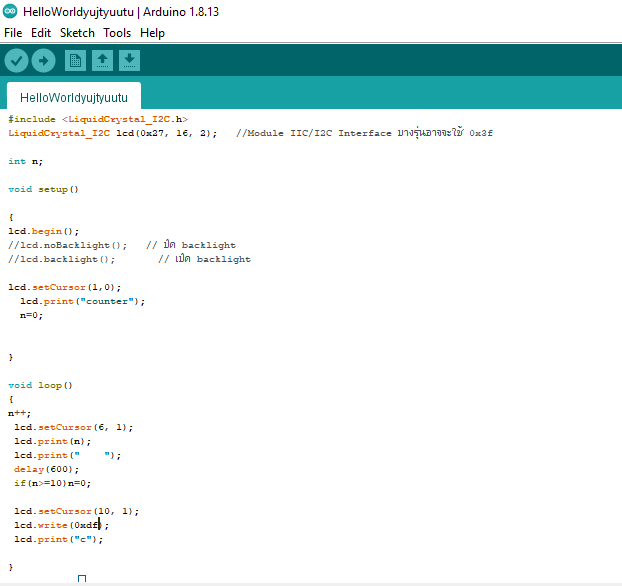Image resolution: width=622 pixels, height=586 pixels.
Task: Open the Tools menu
Action: click(x=117, y=33)
